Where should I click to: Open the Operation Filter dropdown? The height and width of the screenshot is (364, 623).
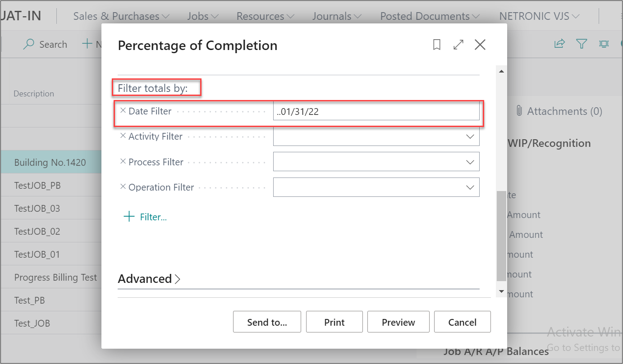coord(470,187)
